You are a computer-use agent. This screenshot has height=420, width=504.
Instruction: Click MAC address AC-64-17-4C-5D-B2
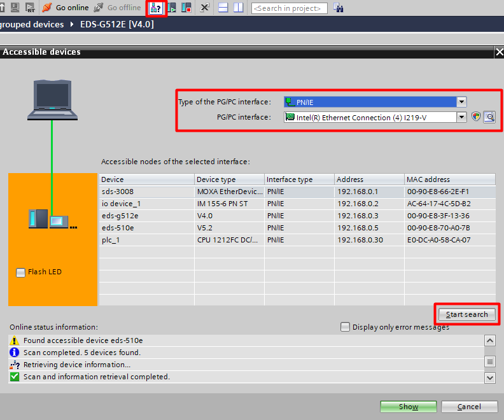[x=450, y=204]
